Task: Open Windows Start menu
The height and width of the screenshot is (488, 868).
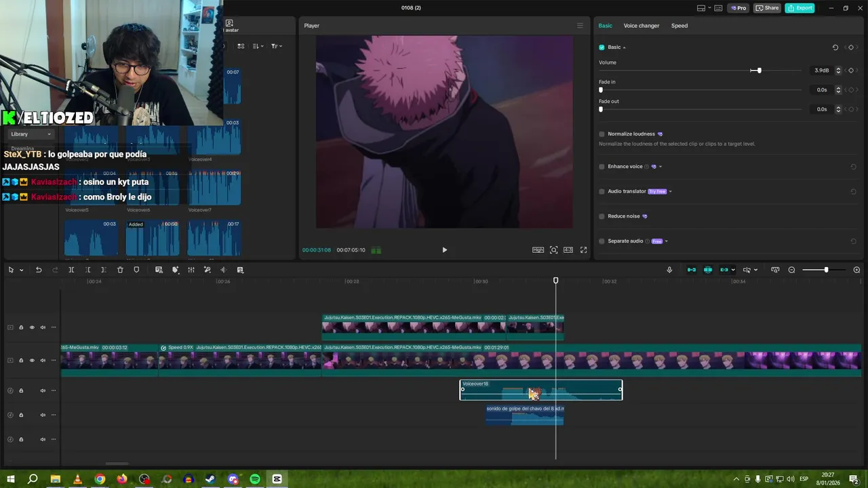Action: point(11,479)
